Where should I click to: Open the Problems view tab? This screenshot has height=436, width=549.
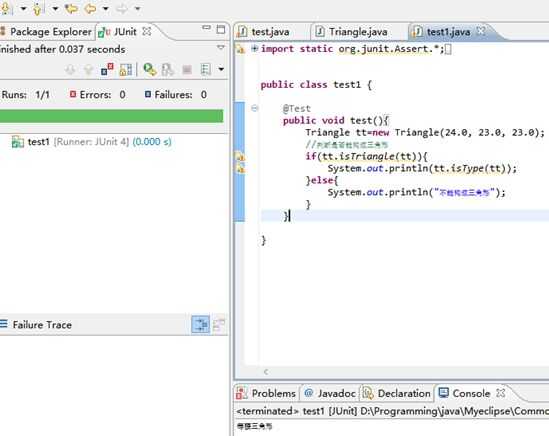266,393
